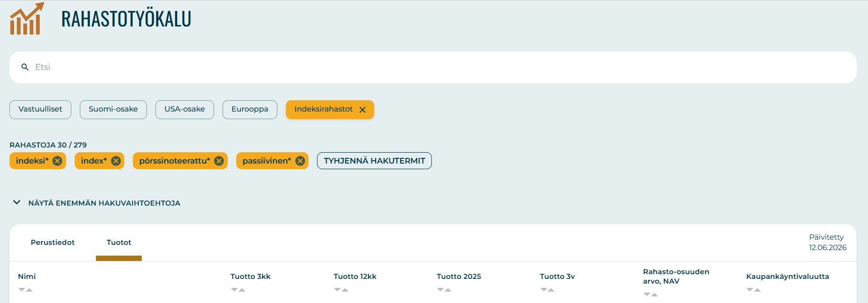Viewport: 868px width, 303px height.
Task: Click the Tuotto 2025 column header
Action: pyautogui.click(x=459, y=277)
